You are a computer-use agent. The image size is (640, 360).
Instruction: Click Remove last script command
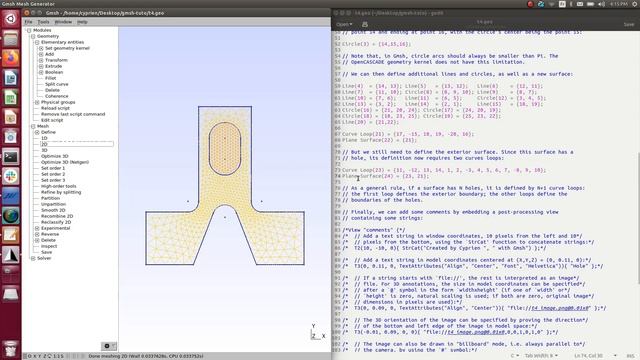coord(73,114)
